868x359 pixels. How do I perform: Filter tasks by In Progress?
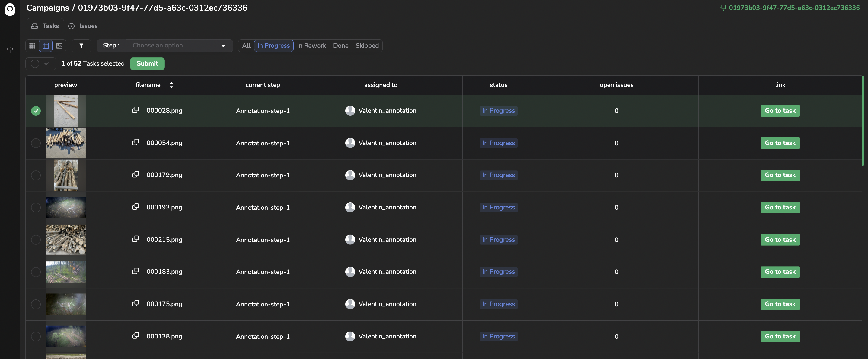click(274, 46)
